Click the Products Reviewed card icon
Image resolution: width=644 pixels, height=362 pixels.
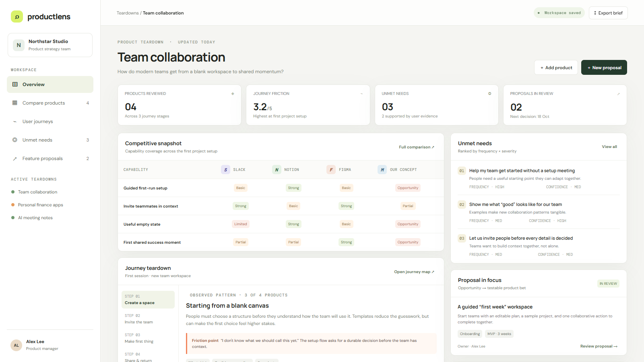233,94
